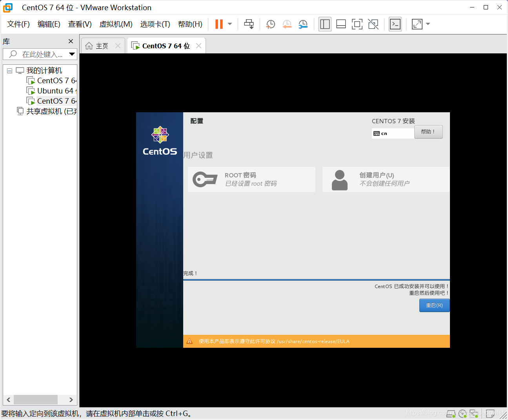Click the library horizontal scrollbar thumb
The width and height of the screenshot is (508, 420).
[x=36, y=400]
